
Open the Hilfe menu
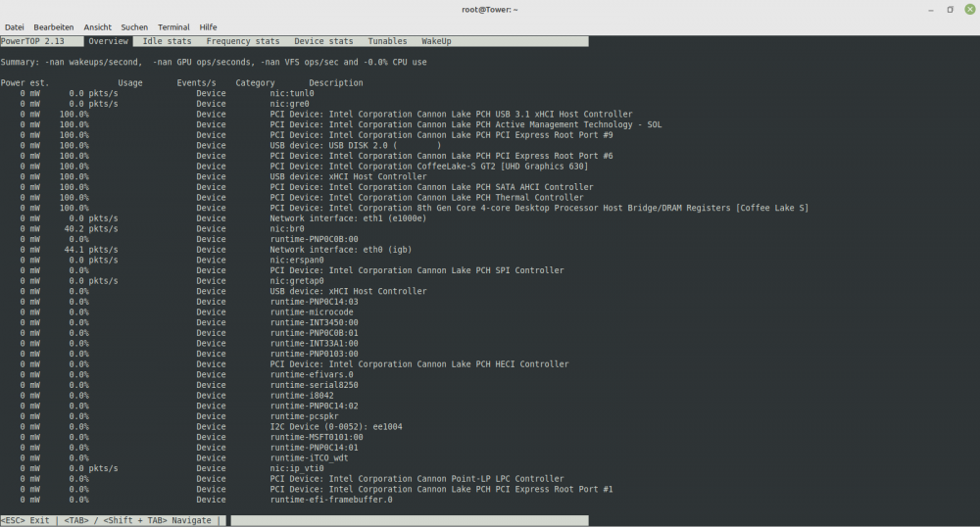[208, 26]
